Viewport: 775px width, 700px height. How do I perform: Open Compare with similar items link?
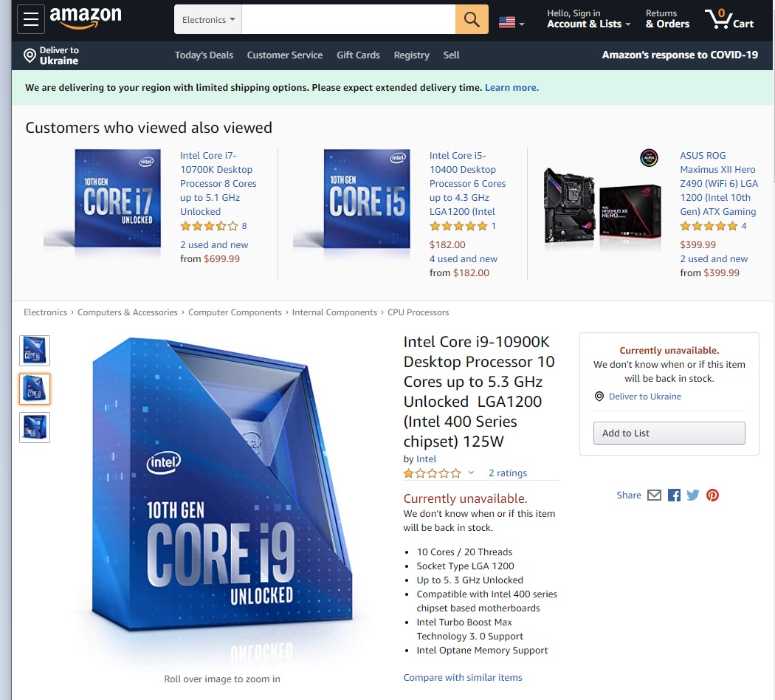click(462, 677)
